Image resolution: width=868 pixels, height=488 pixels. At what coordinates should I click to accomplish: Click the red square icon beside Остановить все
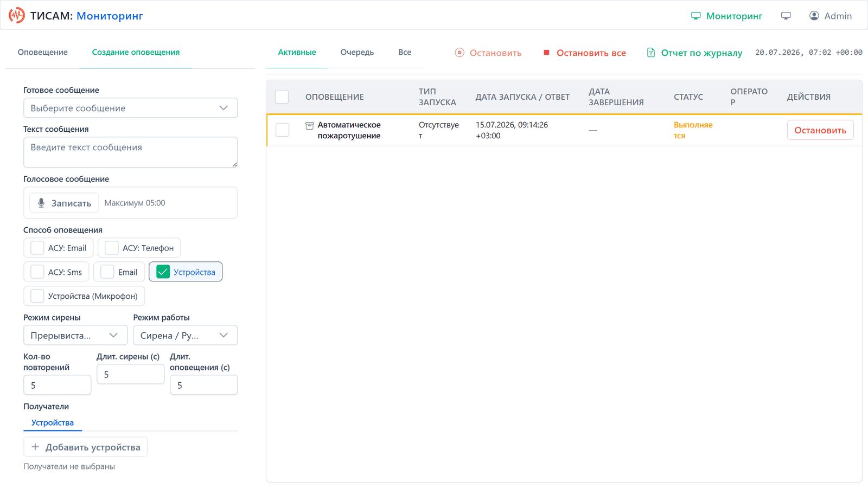546,53
